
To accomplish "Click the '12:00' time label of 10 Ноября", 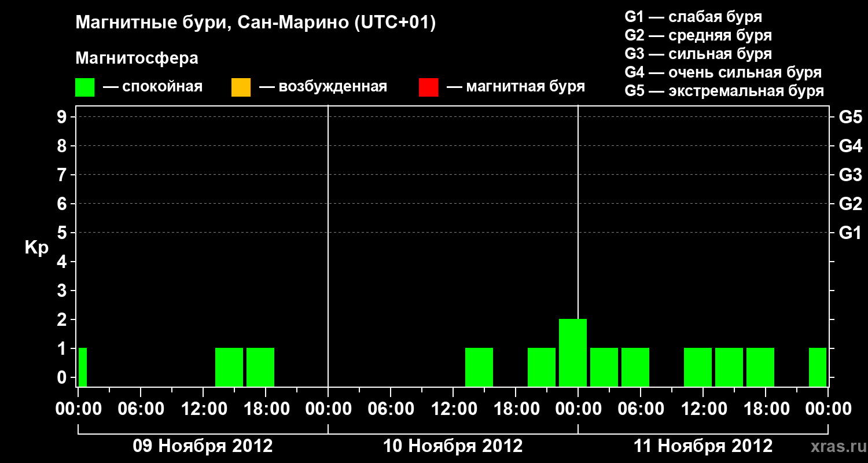I will (x=453, y=409).
